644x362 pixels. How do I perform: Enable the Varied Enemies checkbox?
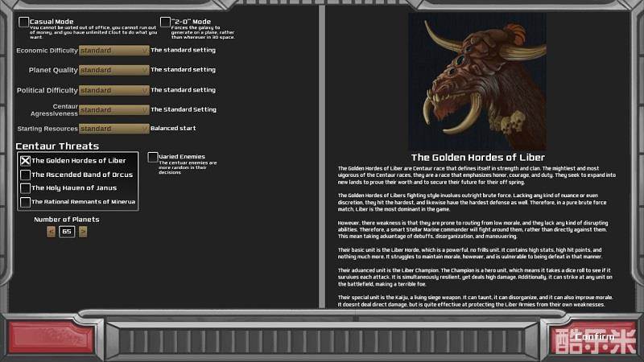tap(153, 157)
